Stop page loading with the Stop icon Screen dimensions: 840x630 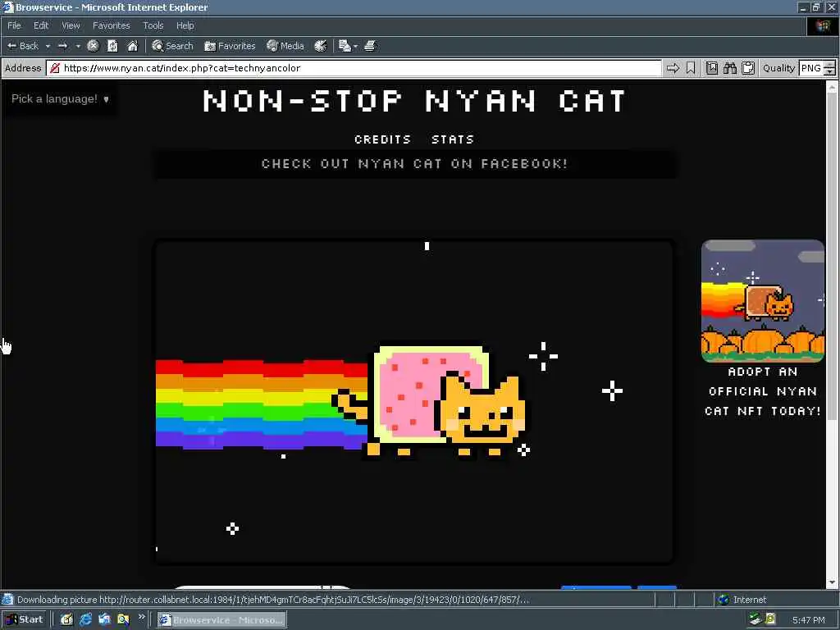[93, 46]
